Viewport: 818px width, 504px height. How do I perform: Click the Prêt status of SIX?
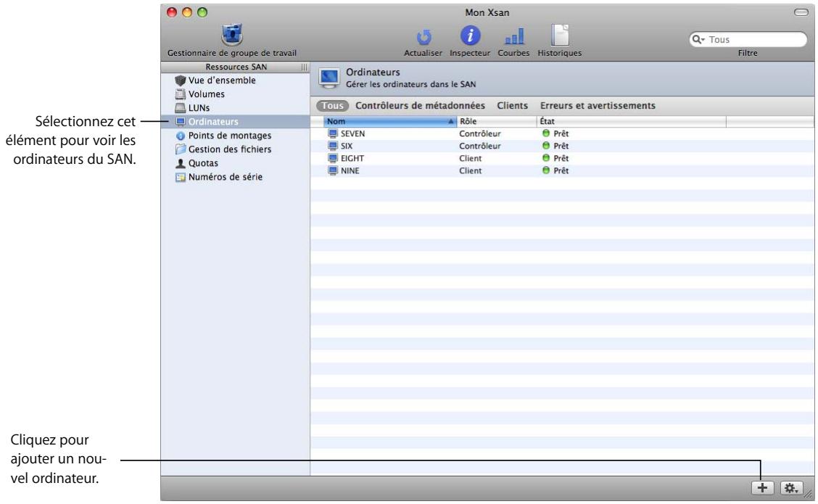pos(555,146)
